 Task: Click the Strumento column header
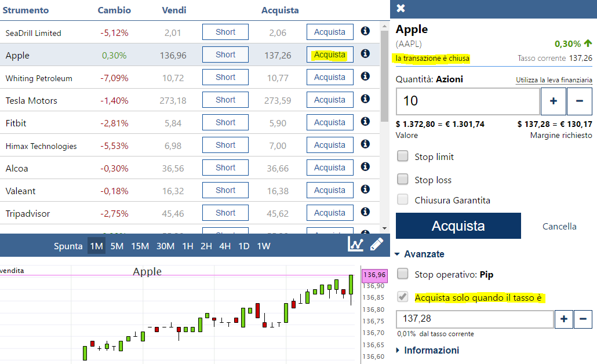click(26, 10)
